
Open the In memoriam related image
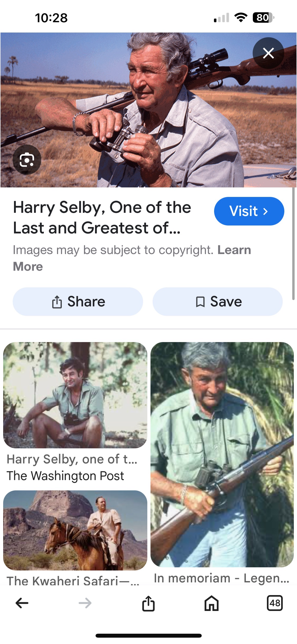tap(222, 454)
